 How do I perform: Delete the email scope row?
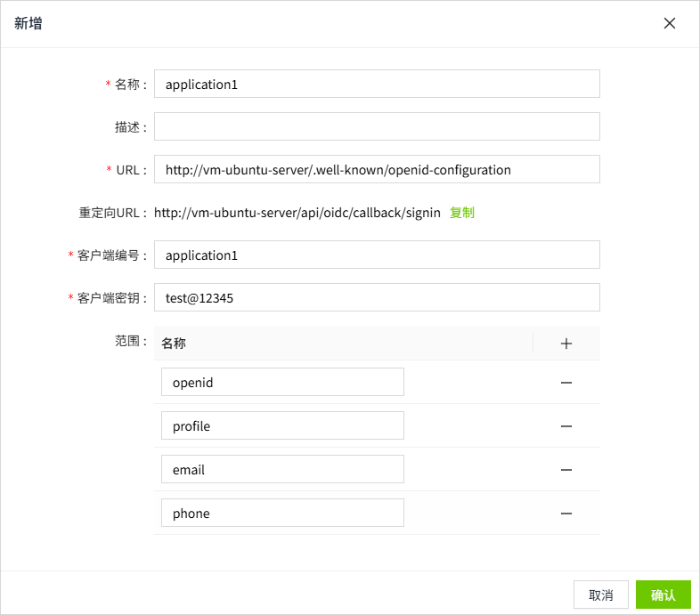click(566, 470)
